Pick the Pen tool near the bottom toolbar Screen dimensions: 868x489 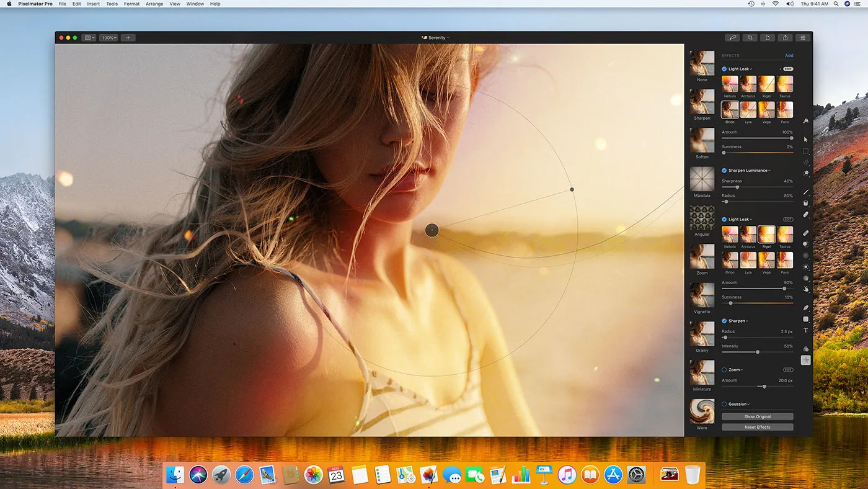pos(805,307)
